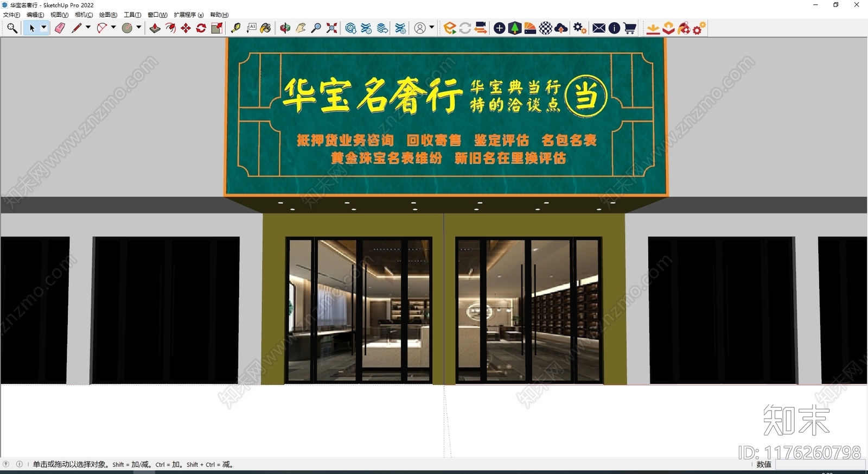
Task: Click the status bar question mark icon
Action: tap(6, 464)
